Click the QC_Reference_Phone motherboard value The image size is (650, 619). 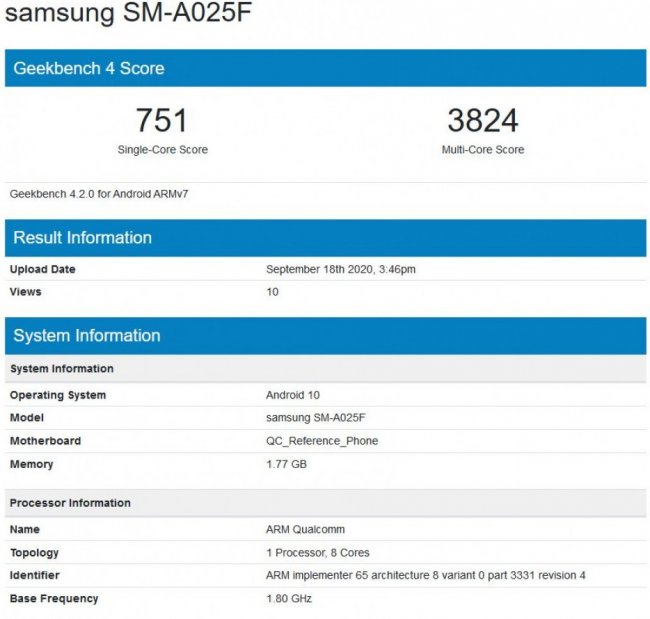[322, 441]
